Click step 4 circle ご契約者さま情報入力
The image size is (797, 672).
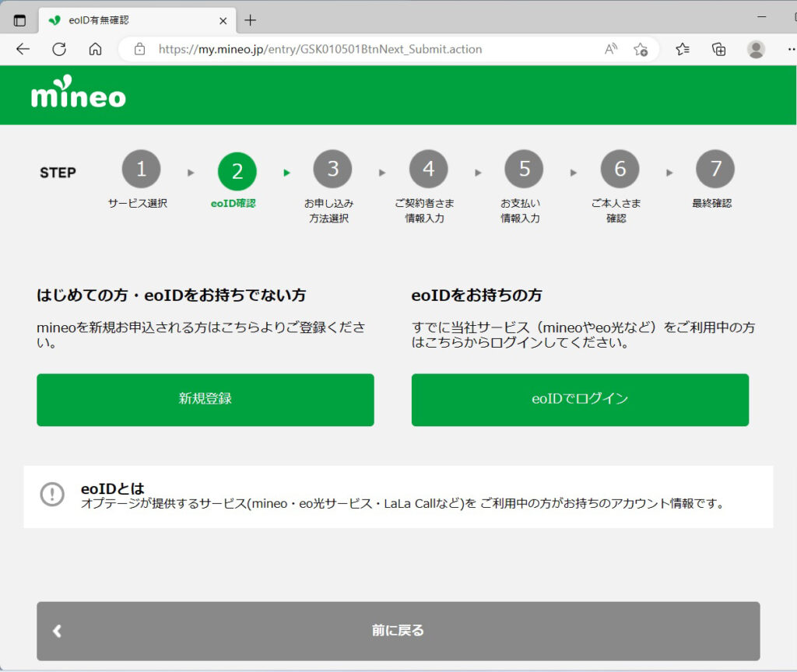click(x=429, y=169)
